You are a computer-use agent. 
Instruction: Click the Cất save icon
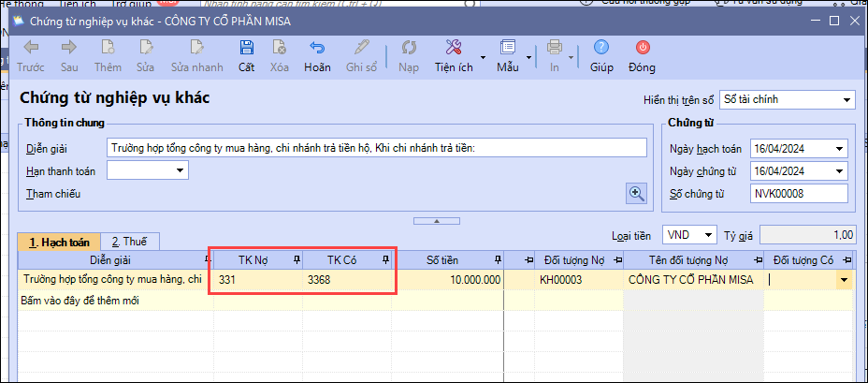(246, 48)
